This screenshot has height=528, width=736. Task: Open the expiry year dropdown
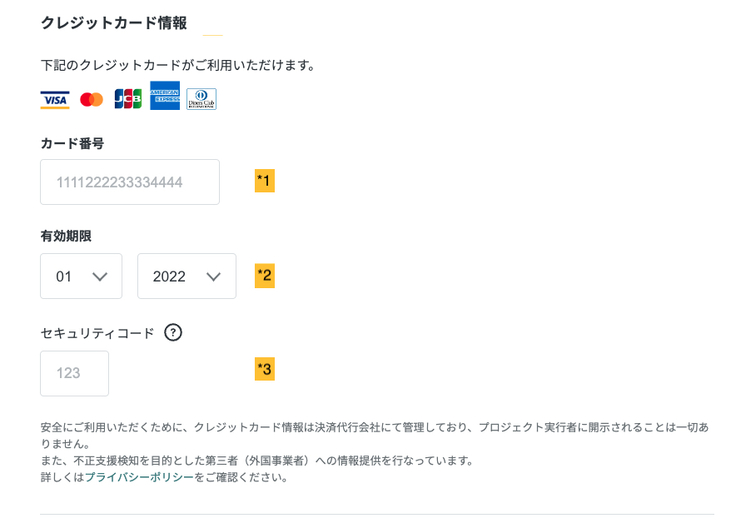[187, 276]
